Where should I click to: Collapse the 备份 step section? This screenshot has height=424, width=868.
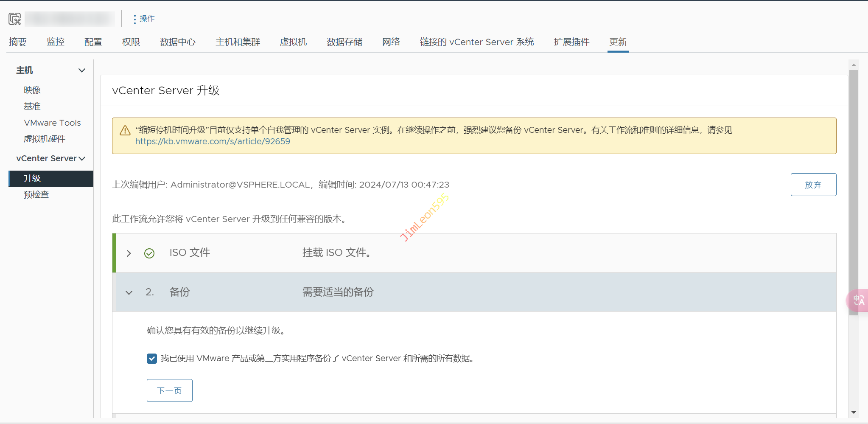pyautogui.click(x=129, y=292)
